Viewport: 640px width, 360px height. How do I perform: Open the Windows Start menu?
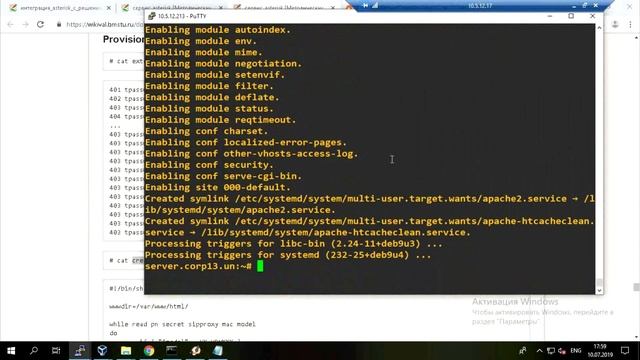(11, 351)
